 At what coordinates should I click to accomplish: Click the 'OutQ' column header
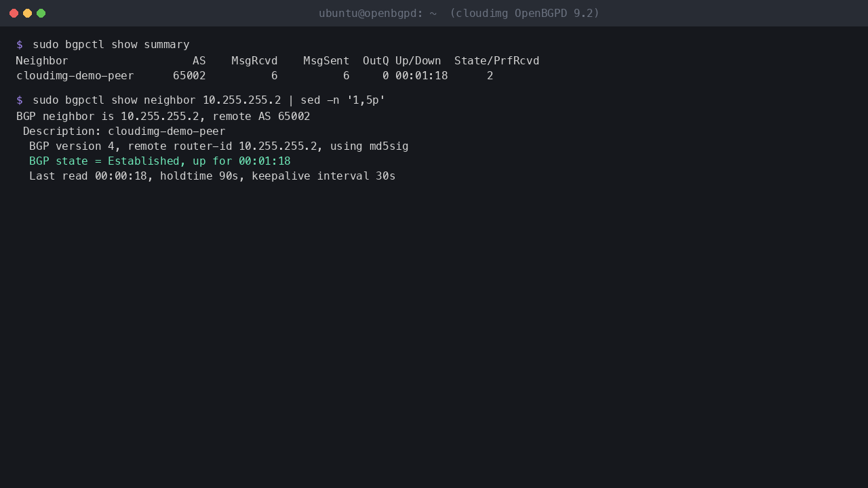pyautogui.click(x=376, y=61)
